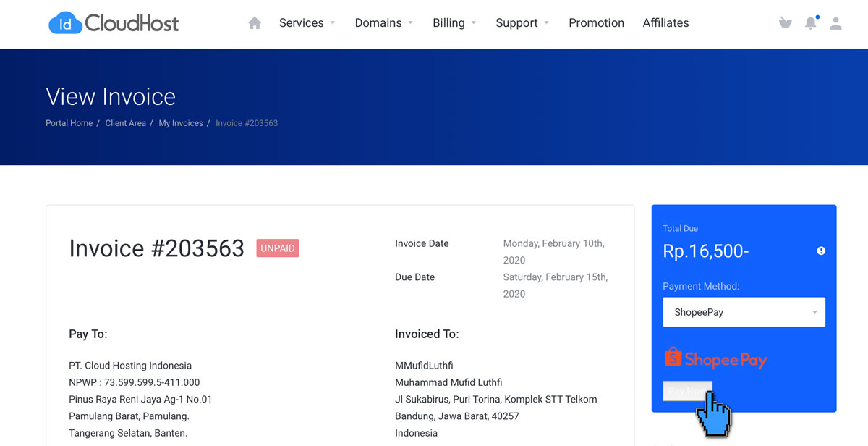Open the user account icon
This screenshot has width=868, height=446.
coord(835,23)
